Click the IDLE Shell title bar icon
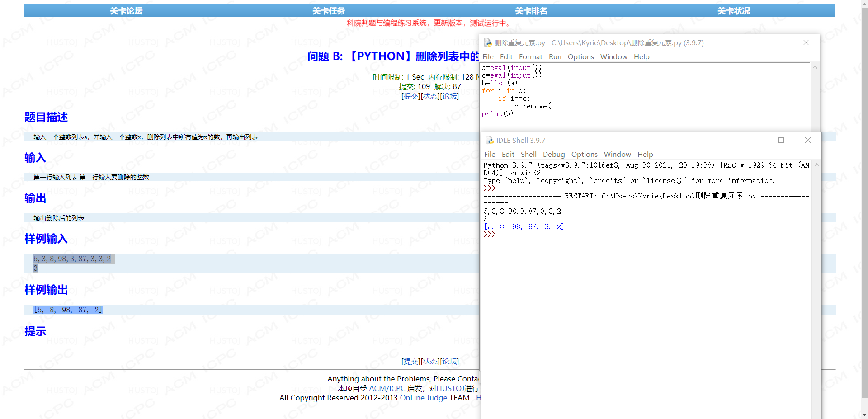The image size is (868, 419). coord(489,140)
